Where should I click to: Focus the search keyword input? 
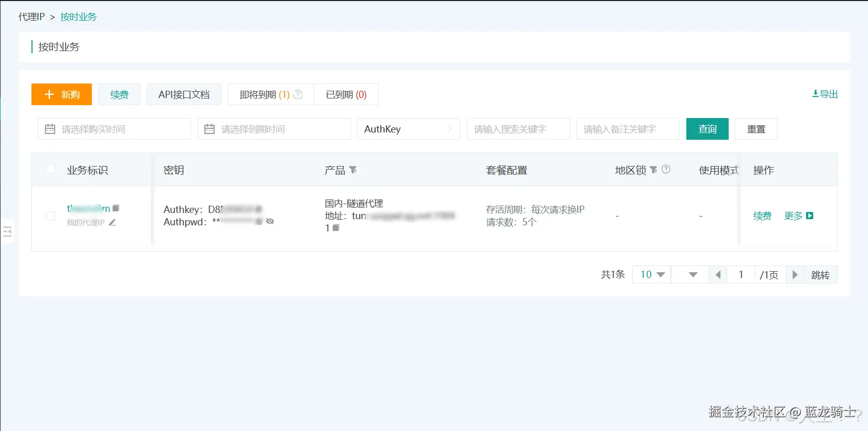point(519,129)
